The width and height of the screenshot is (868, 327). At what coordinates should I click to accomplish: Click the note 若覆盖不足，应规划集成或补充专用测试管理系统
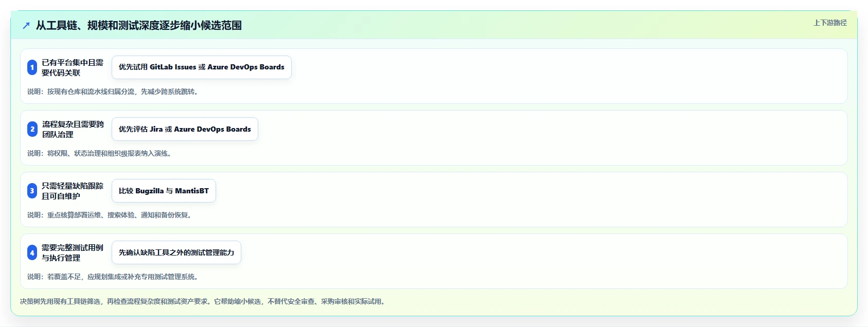pyautogui.click(x=113, y=277)
